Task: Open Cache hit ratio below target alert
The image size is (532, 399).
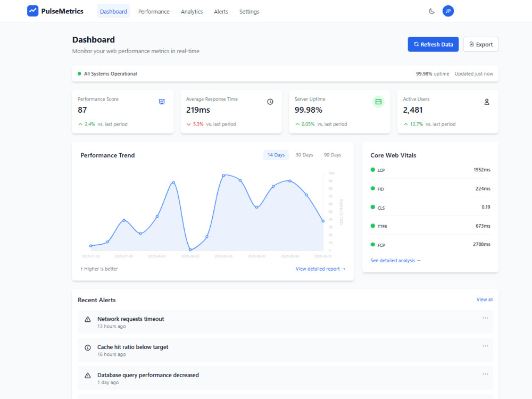Action: pyautogui.click(x=285, y=350)
